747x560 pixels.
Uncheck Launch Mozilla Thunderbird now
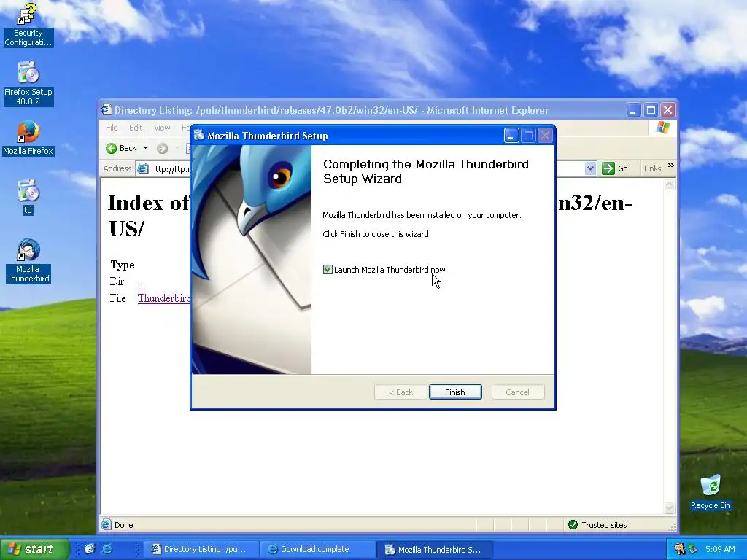pos(328,270)
